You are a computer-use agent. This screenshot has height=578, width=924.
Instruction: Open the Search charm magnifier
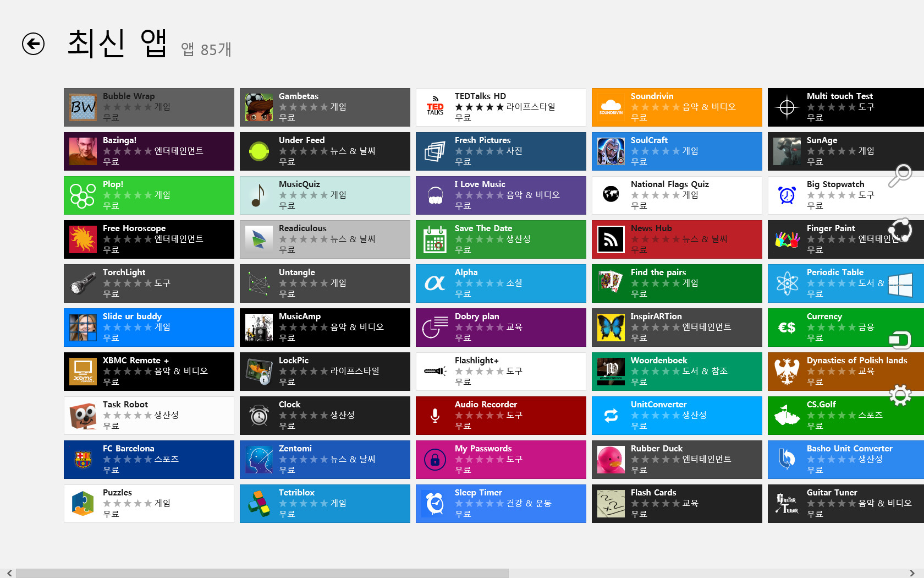(x=900, y=176)
